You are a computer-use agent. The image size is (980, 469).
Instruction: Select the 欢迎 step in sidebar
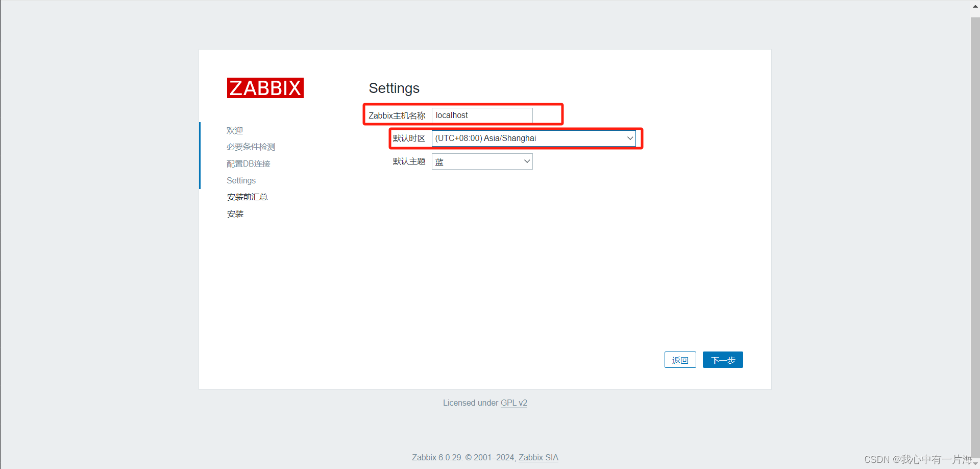[235, 130]
